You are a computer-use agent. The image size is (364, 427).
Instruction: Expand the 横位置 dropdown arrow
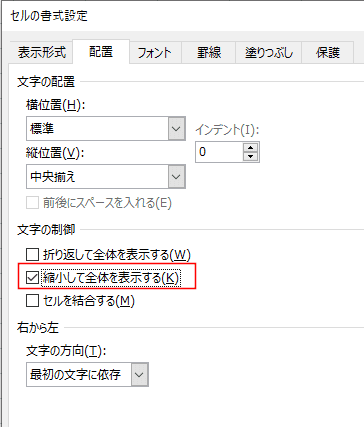click(x=176, y=128)
